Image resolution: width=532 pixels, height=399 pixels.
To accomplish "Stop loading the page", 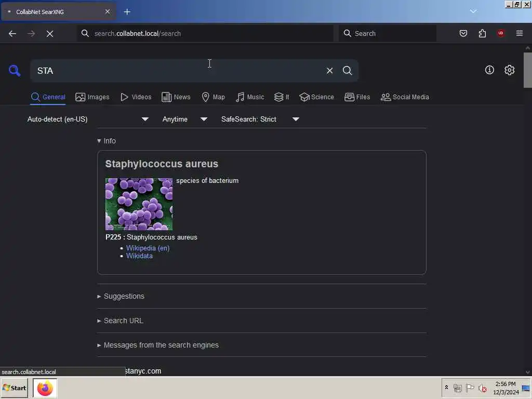I will [50, 34].
